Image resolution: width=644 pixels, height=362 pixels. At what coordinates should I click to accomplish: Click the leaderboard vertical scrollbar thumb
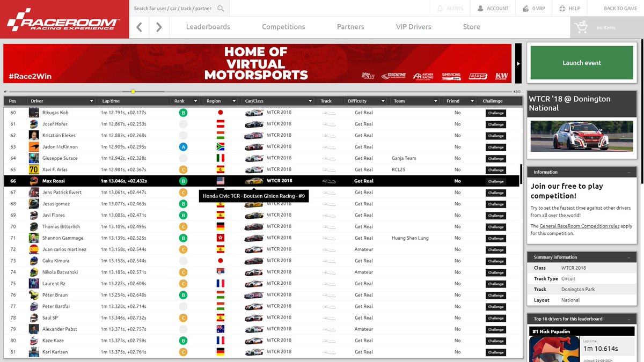[522, 175]
